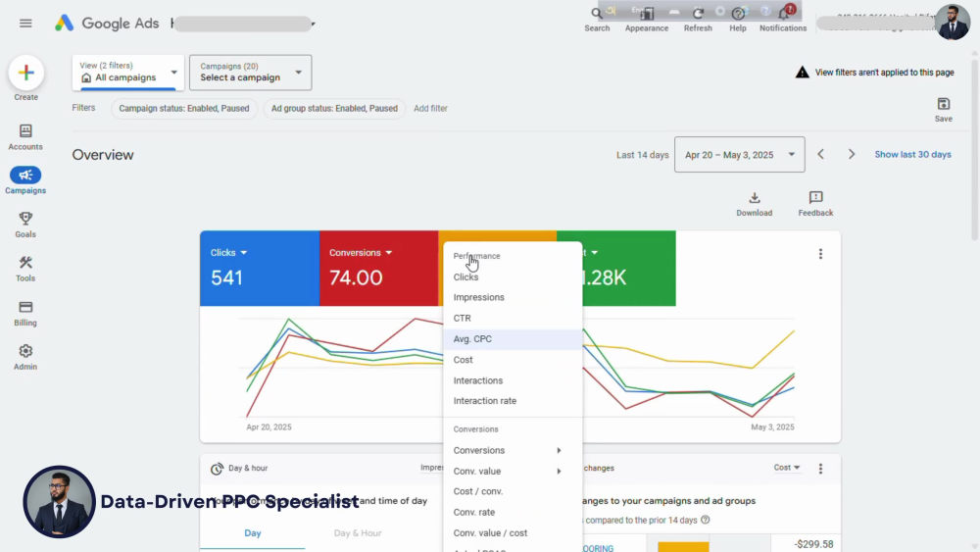Download the overview report

[755, 204]
